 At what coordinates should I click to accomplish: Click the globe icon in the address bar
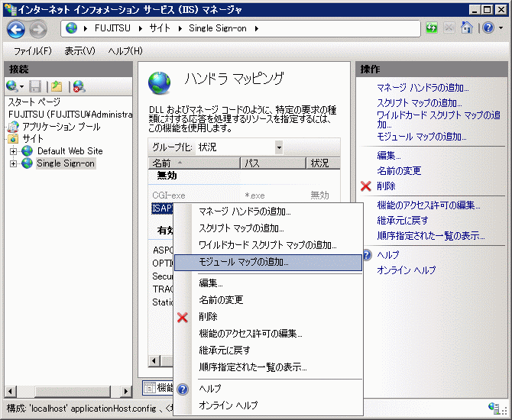[x=71, y=28]
